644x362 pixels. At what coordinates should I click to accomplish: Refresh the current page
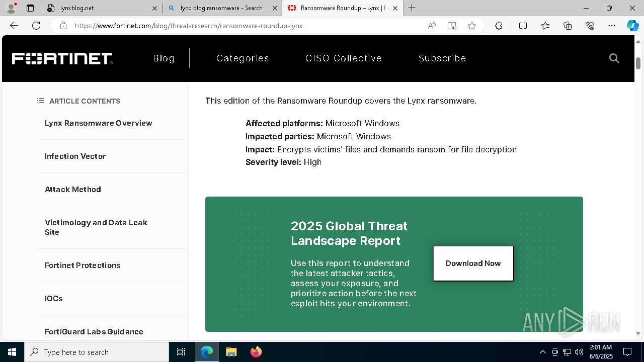(x=36, y=26)
